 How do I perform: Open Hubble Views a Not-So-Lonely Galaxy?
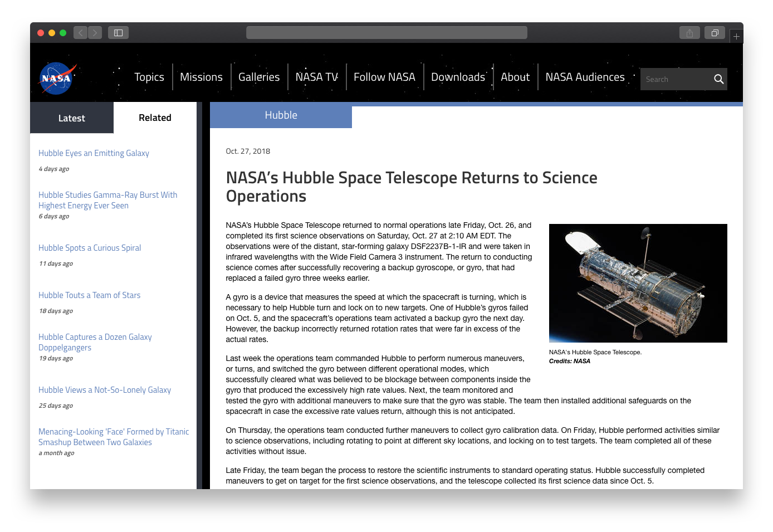click(x=105, y=390)
